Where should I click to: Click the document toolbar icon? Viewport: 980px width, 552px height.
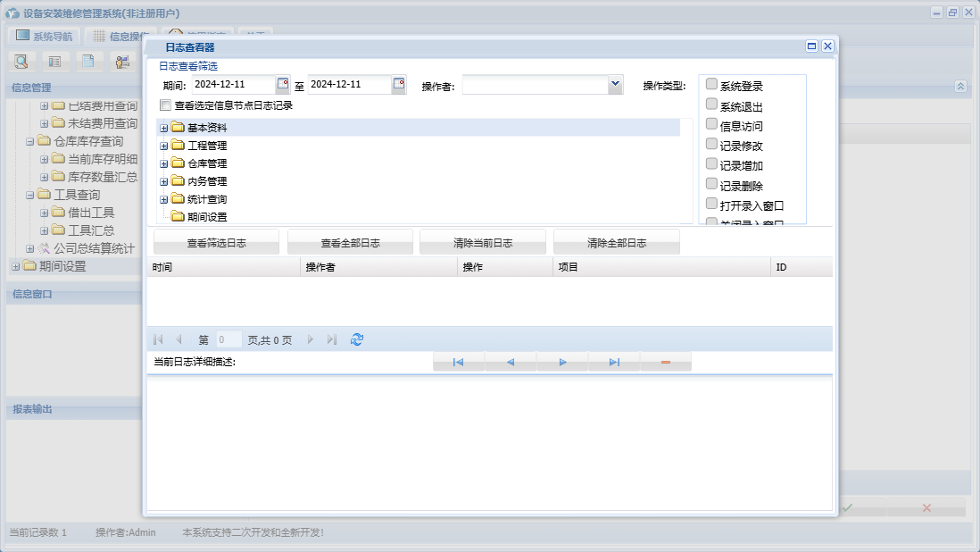click(x=88, y=62)
